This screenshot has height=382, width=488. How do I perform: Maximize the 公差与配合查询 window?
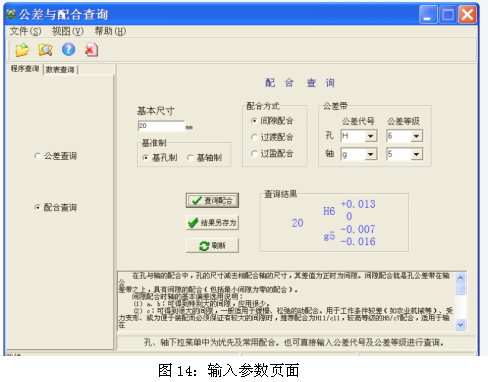[x=448, y=15]
